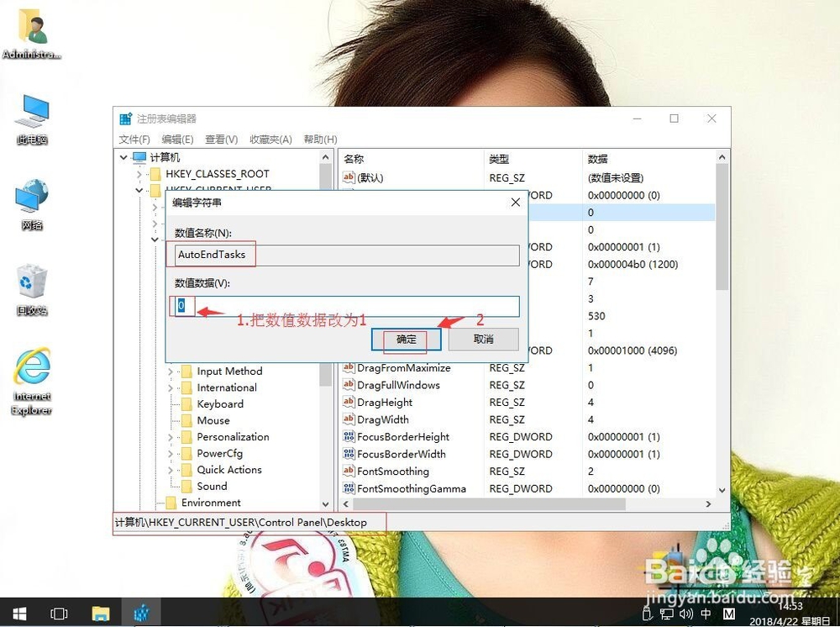Click the values list scroll right arrow

[708, 503]
